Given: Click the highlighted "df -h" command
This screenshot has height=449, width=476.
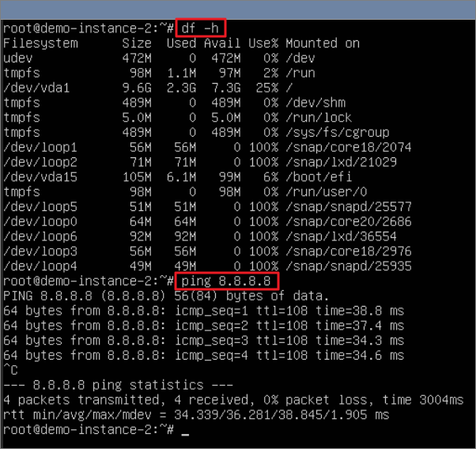Looking at the screenshot, I should (x=202, y=28).
